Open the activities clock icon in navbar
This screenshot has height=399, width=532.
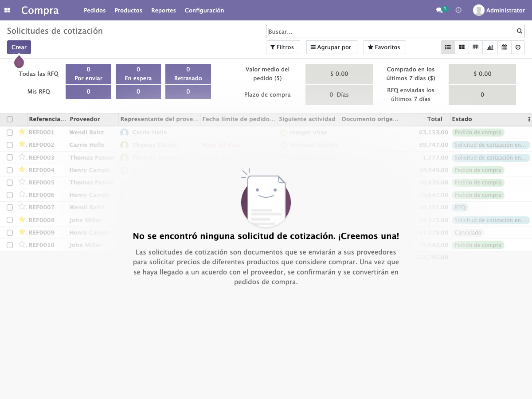pyautogui.click(x=458, y=10)
